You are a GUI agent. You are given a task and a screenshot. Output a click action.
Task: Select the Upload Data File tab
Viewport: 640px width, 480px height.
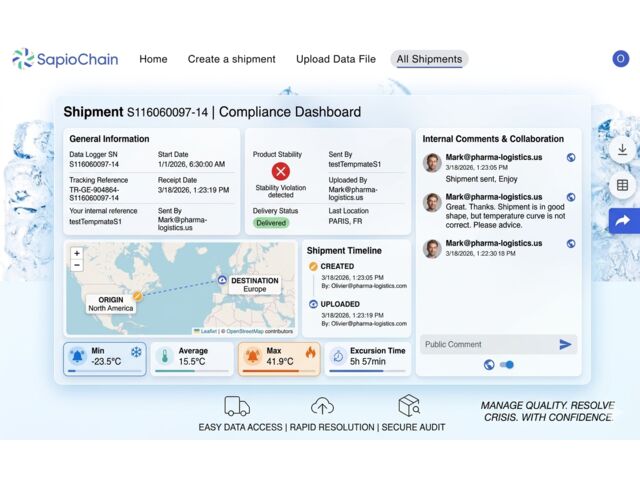[x=336, y=59]
